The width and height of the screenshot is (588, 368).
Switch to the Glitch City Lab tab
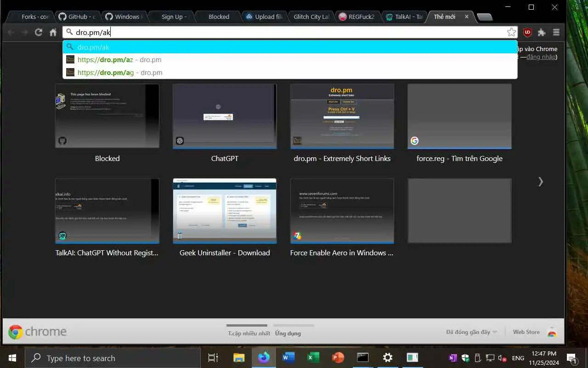(311, 17)
